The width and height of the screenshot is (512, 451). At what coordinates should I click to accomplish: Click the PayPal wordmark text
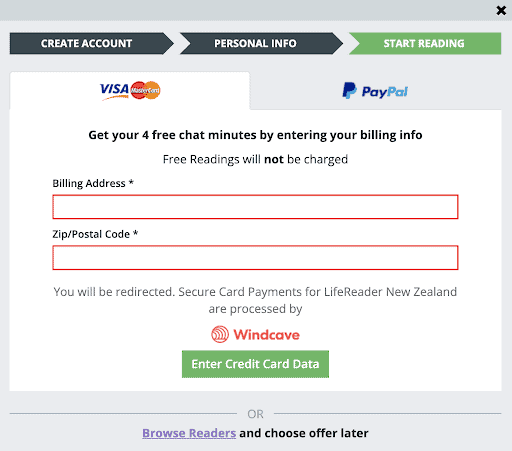click(x=385, y=92)
